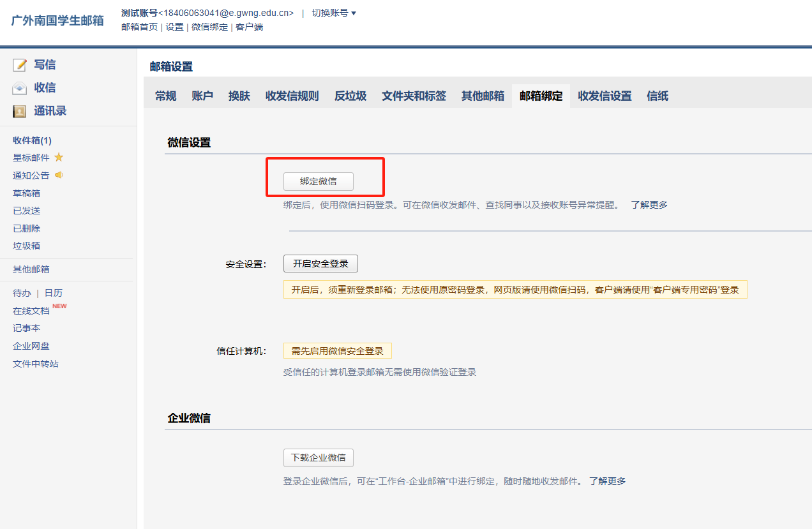This screenshot has height=529, width=812.
Task: Click the star icon beside 星标邮件
Action: click(x=59, y=157)
